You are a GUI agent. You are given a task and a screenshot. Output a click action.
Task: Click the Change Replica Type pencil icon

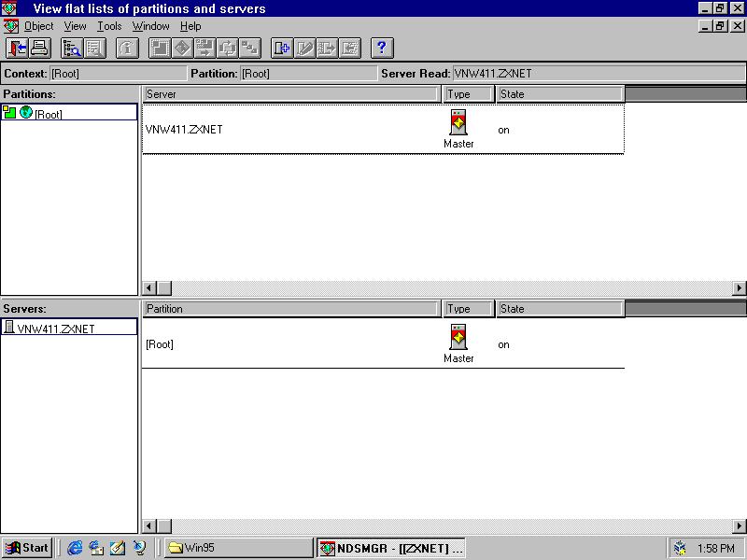(x=305, y=49)
